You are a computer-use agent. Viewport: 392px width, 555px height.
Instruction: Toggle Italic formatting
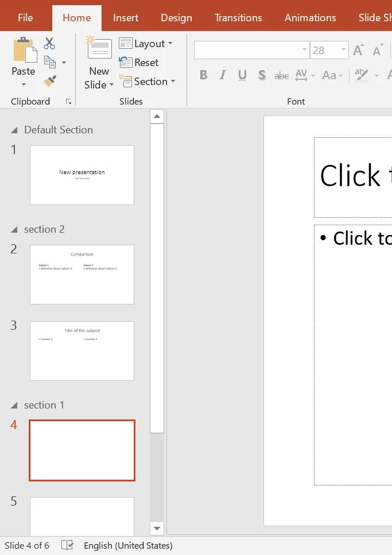(x=222, y=75)
